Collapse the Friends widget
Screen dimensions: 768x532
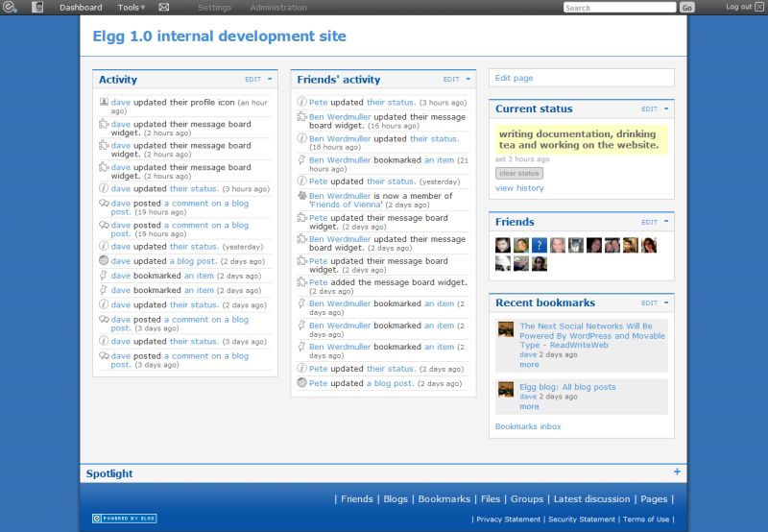[666, 222]
